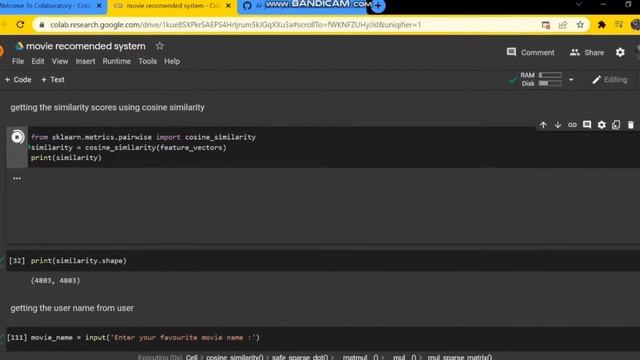
Task: Open the Insert menu
Action: pyautogui.click(x=85, y=61)
